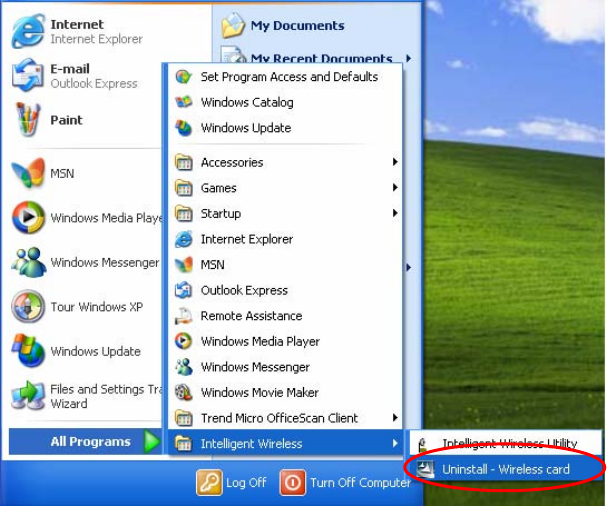Click the Windows Catalog icon
607x506 pixels.
point(183,102)
